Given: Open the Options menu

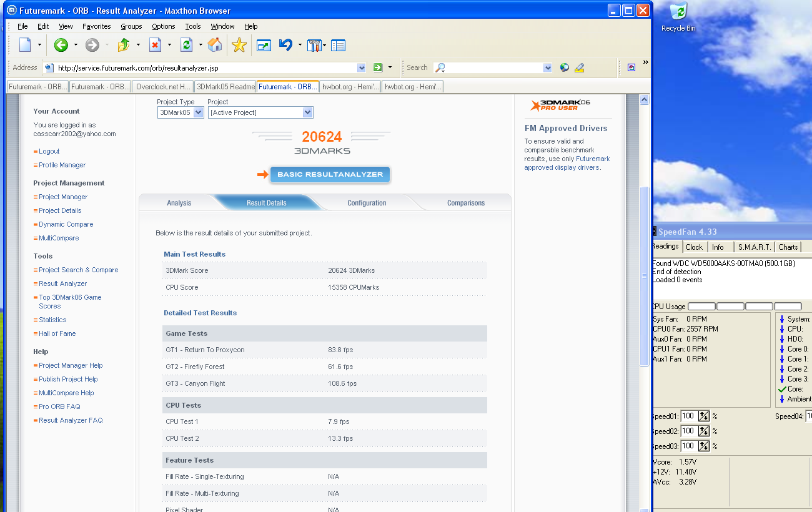Looking at the screenshot, I should [164, 26].
